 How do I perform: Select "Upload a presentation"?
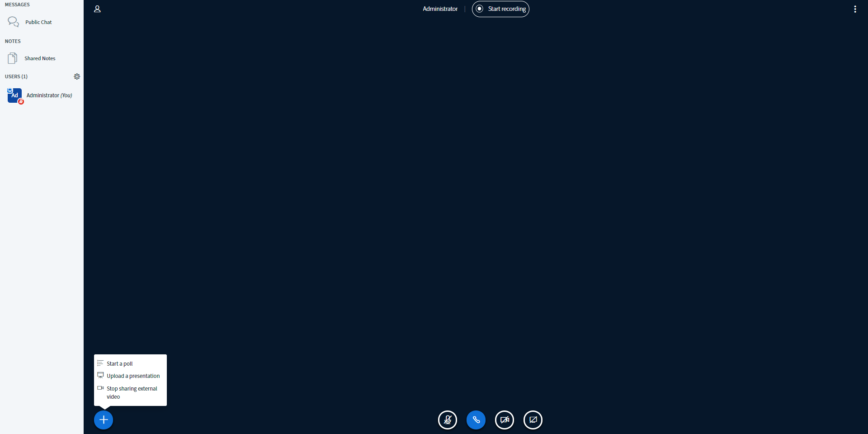point(133,376)
